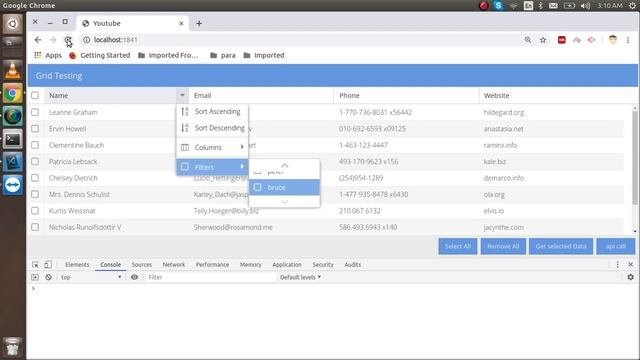
Task: Open the Terminal from the dock
Action: (x=13, y=140)
